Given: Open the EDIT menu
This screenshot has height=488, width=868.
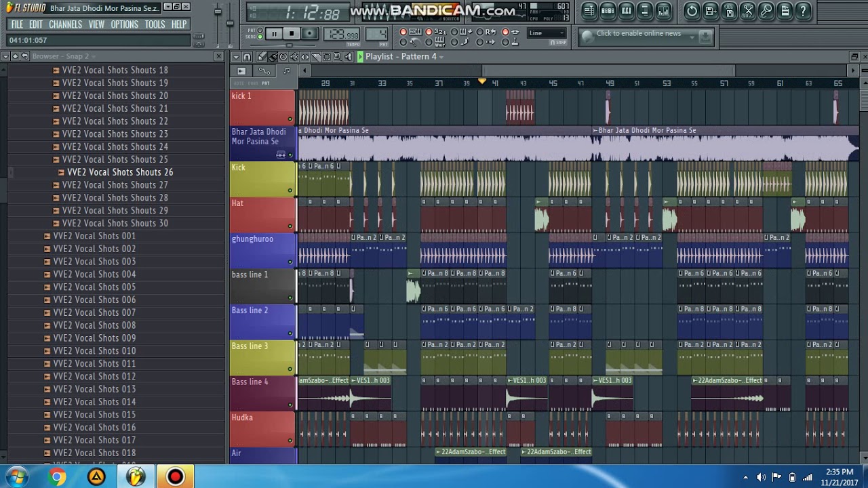Looking at the screenshot, I should click(x=36, y=24).
